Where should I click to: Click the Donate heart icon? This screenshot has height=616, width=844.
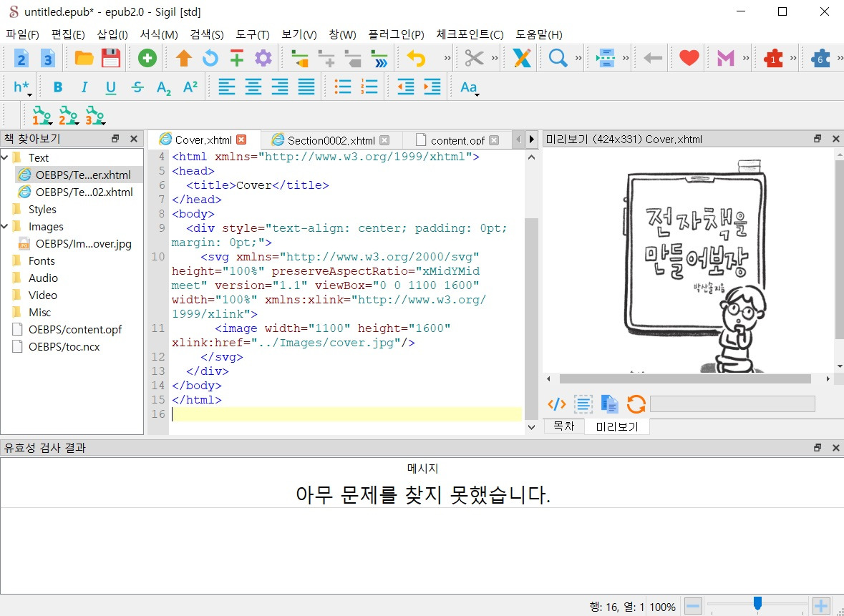[687, 58]
